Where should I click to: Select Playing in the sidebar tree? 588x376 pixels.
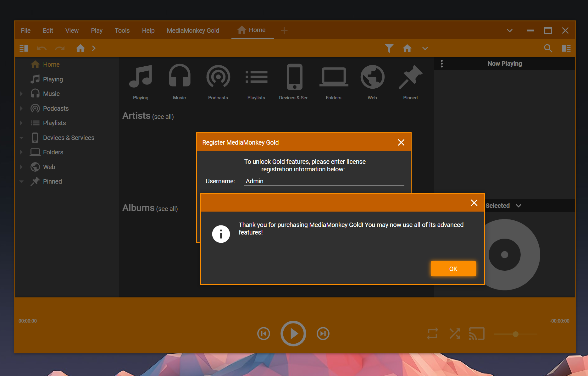[x=53, y=79]
